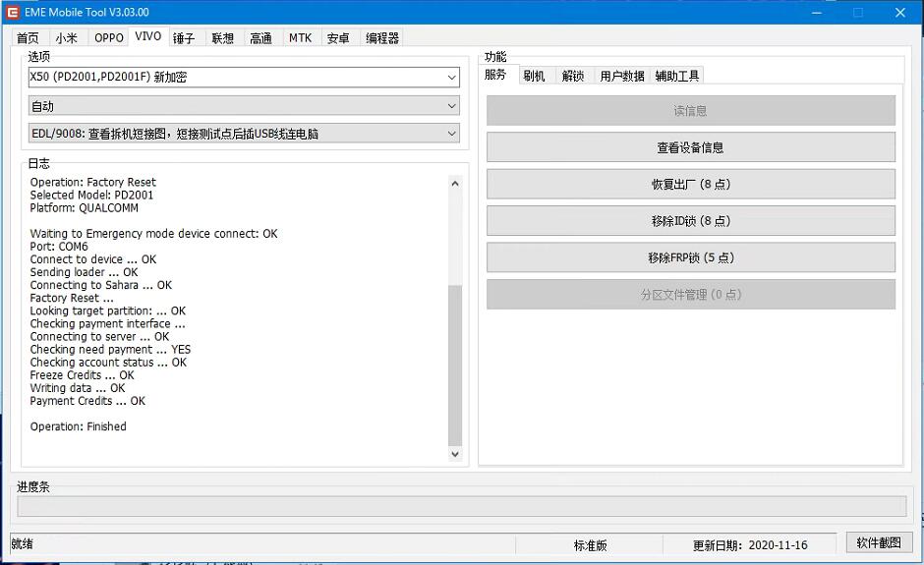Click the log panel scrollbar thumb
This screenshot has height=565, width=924.
click(x=455, y=366)
